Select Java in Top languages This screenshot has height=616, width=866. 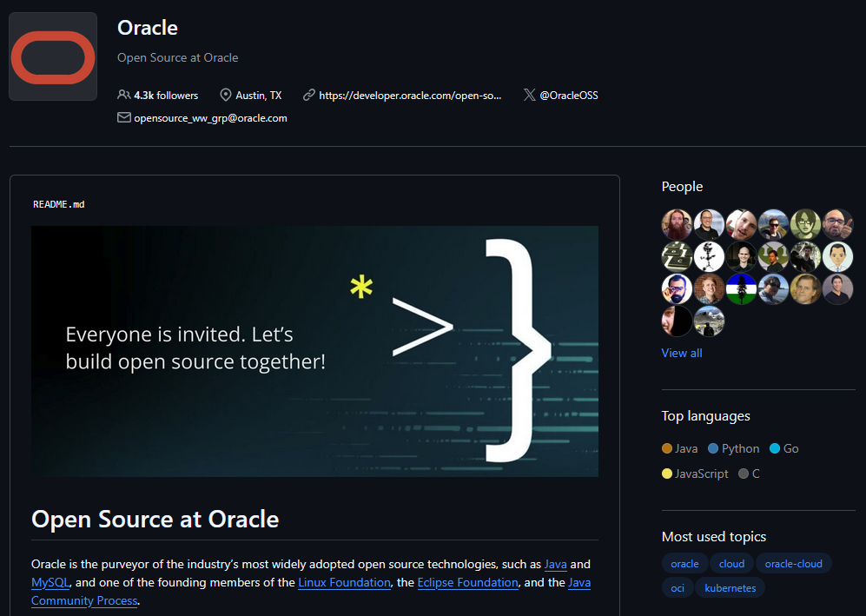coord(685,448)
